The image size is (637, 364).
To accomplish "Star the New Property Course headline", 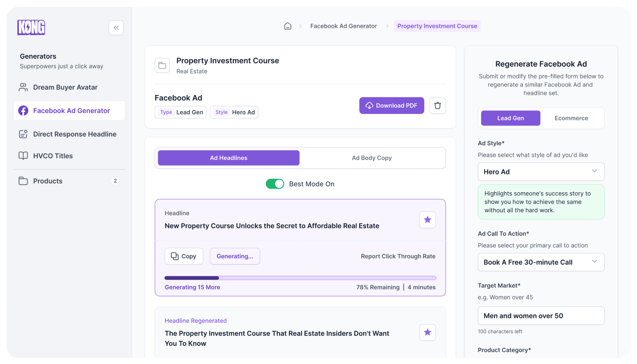I will (427, 220).
